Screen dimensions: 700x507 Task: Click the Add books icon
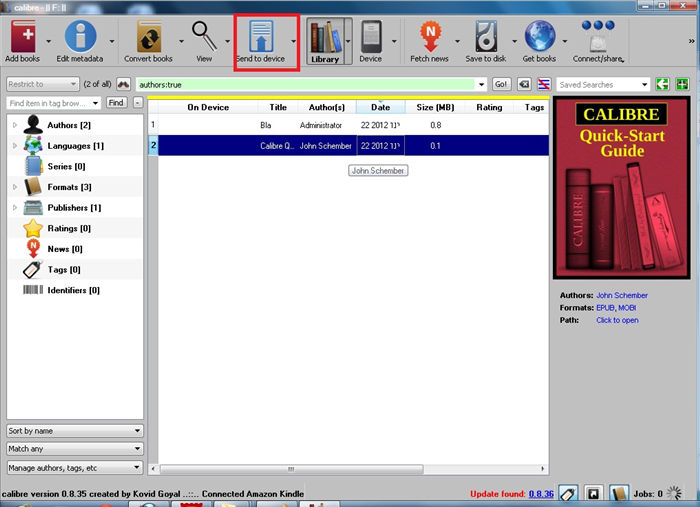(x=23, y=37)
